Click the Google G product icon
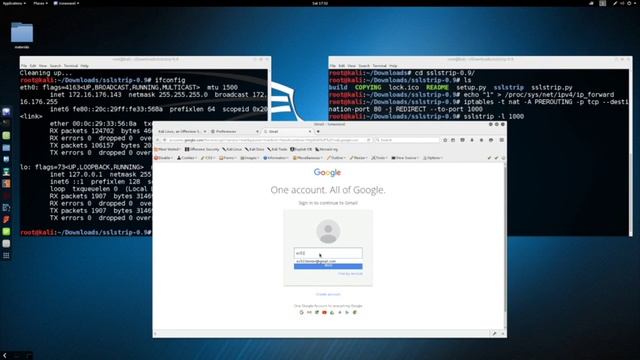 coord(302,312)
